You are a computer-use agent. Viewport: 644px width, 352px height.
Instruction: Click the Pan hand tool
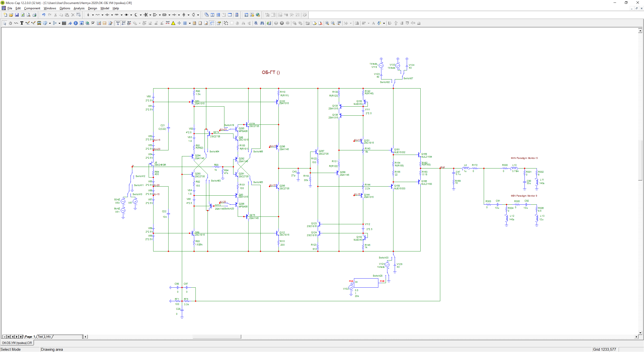pyautogui.click(x=10, y=23)
